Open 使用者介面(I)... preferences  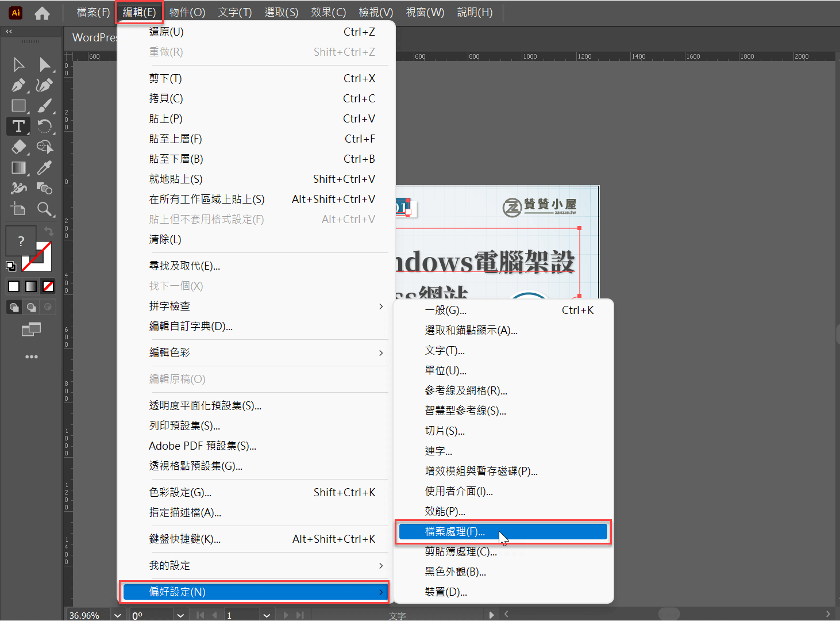point(503,491)
